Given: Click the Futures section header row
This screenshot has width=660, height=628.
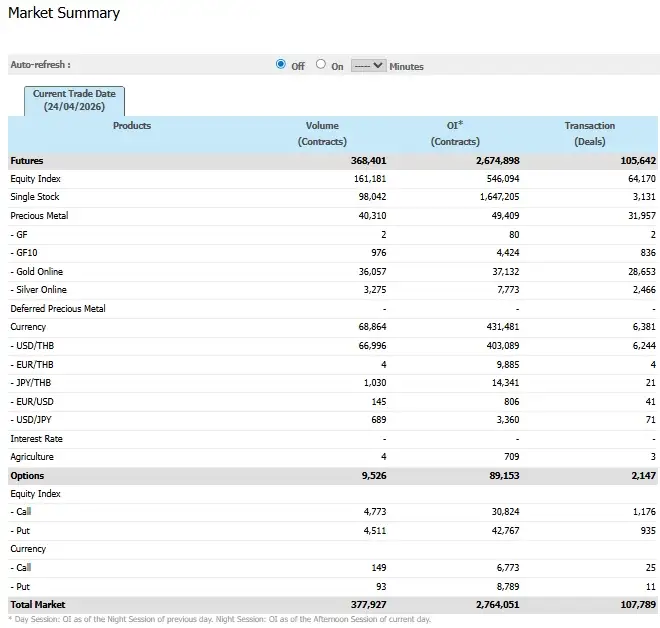Looking at the screenshot, I should [27, 161].
